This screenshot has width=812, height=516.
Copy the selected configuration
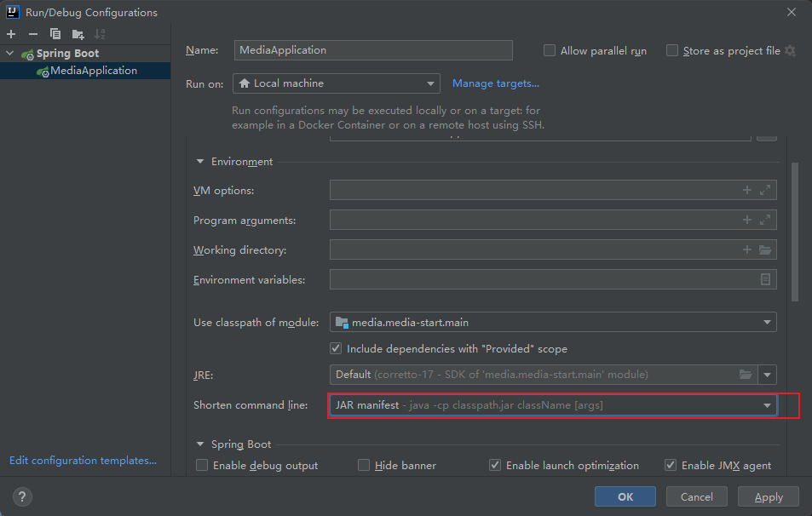(x=55, y=34)
